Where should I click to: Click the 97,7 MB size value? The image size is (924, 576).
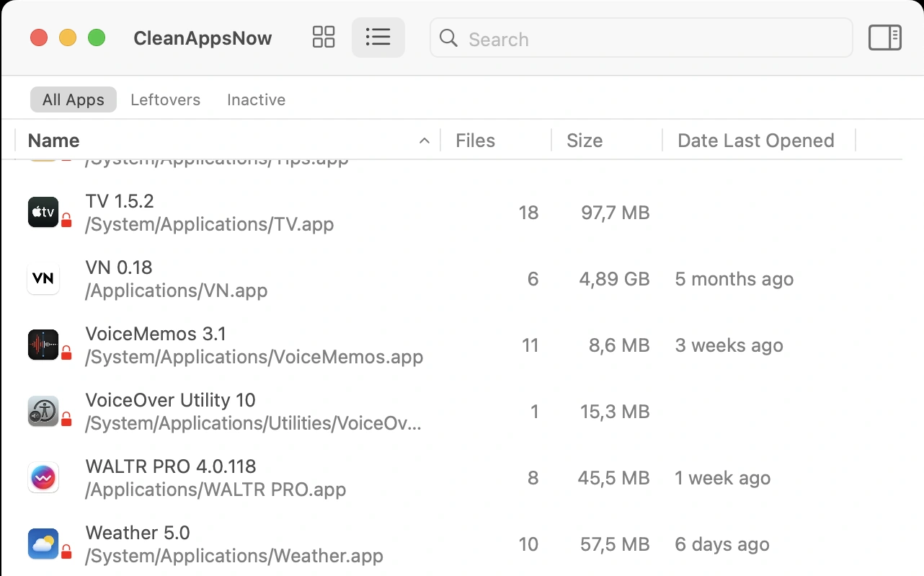(616, 213)
